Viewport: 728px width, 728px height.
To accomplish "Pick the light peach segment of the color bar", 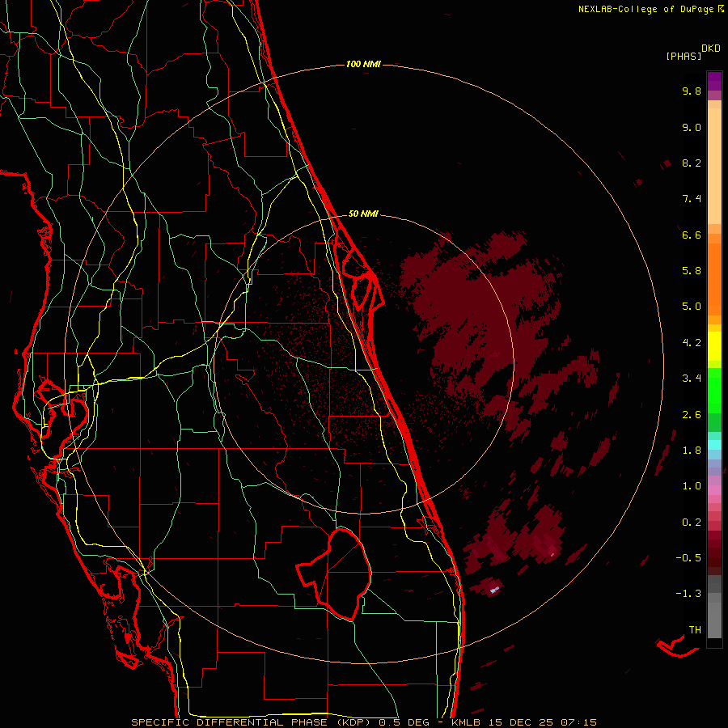I will pyautogui.click(x=714, y=166).
